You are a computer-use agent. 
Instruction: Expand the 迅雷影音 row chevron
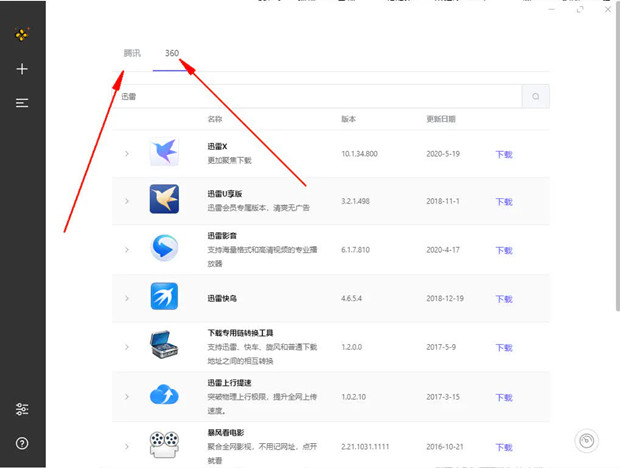[127, 249]
